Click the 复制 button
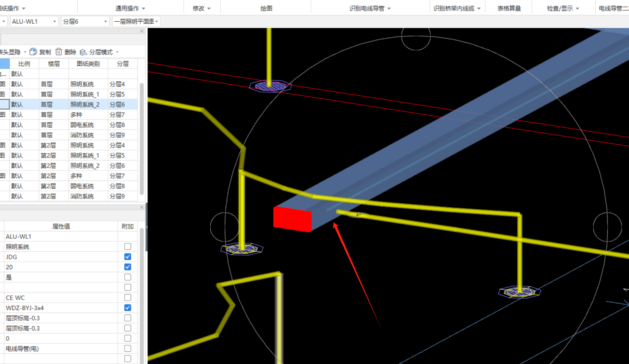This screenshot has width=629, height=364. click(x=40, y=52)
